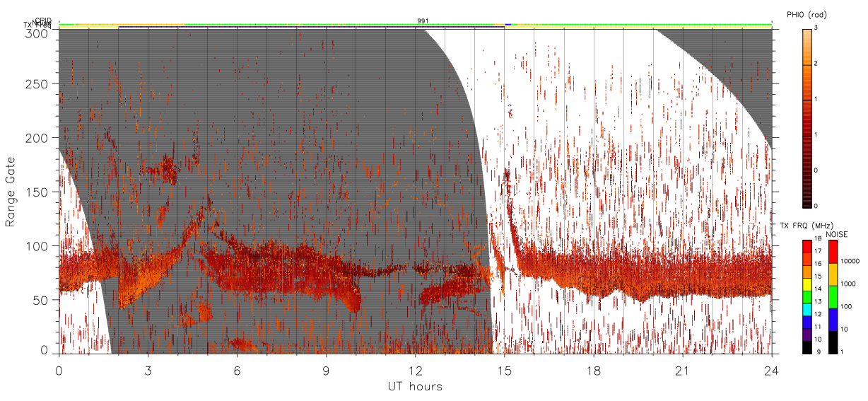Screen dimensions: 868x401
Task: Pick the yellow swatch in NOISE legend
Action: [x=833, y=274]
